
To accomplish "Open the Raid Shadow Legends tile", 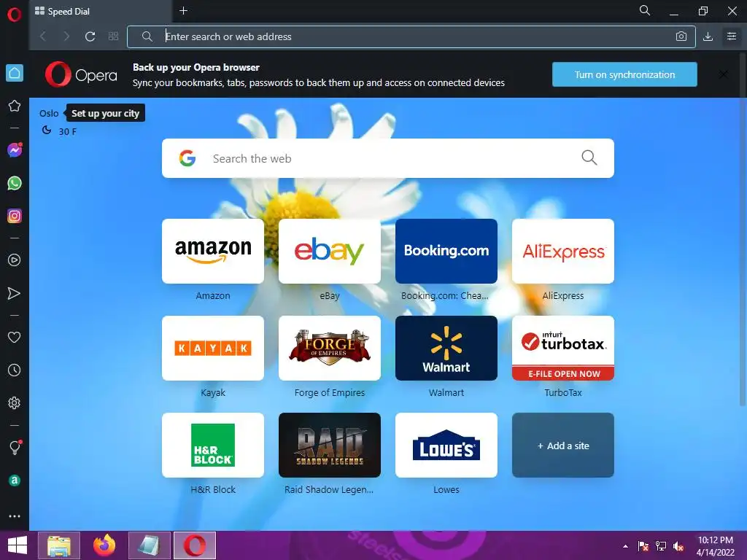I will pyautogui.click(x=330, y=446).
